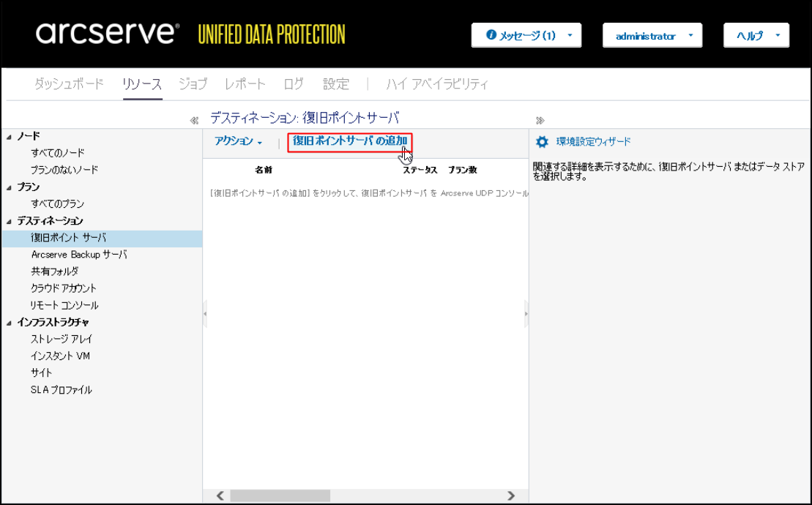Image resolution: width=812 pixels, height=505 pixels.
Task: Collapse the ノード tree section
Action: [9, 137]
